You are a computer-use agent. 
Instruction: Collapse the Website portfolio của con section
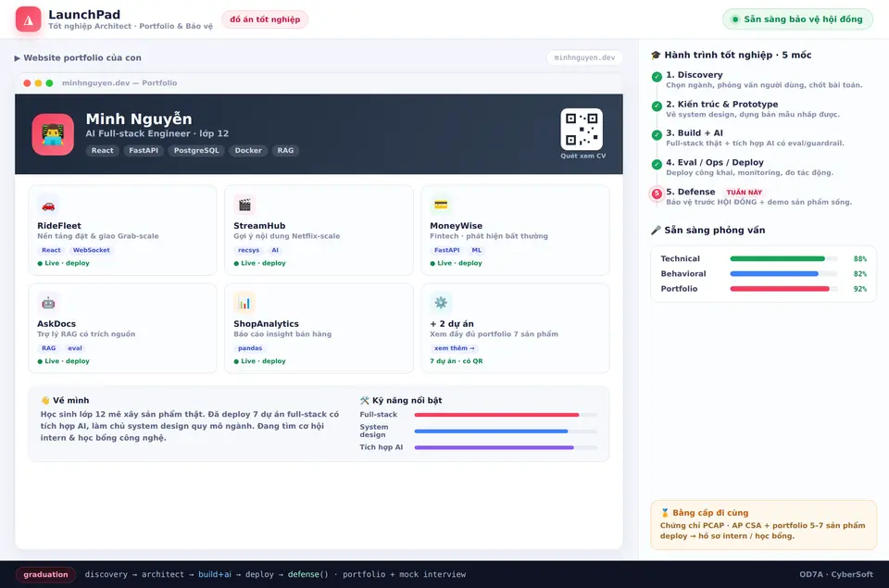[x=78, y=57]
